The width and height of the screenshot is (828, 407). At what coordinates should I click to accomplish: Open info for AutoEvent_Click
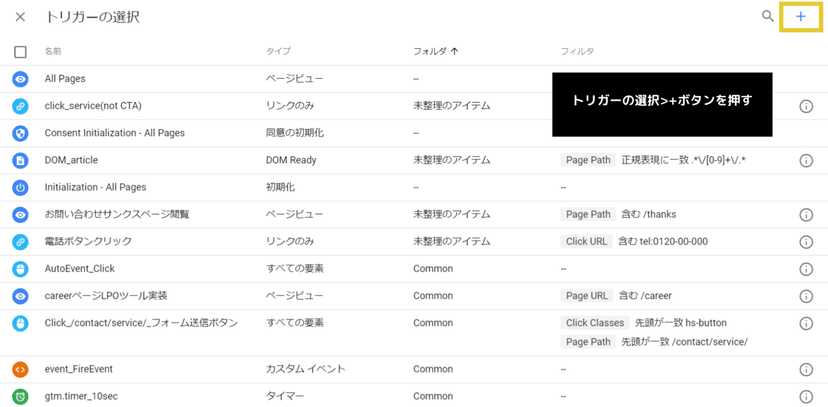point(806,269)
